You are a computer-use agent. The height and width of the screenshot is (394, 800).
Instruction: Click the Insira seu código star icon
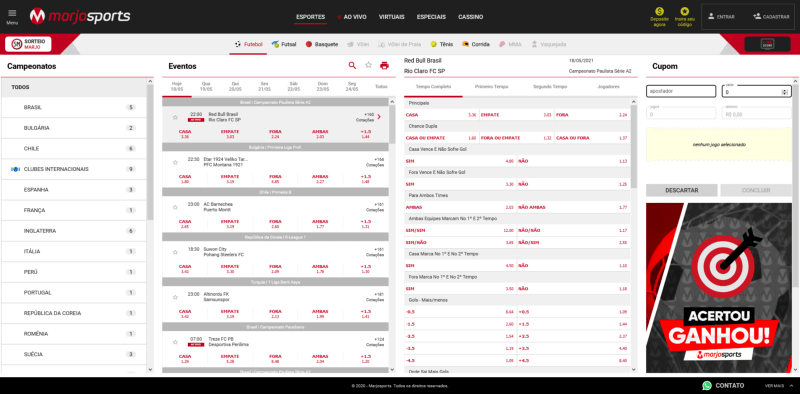[x=684, y=11]
